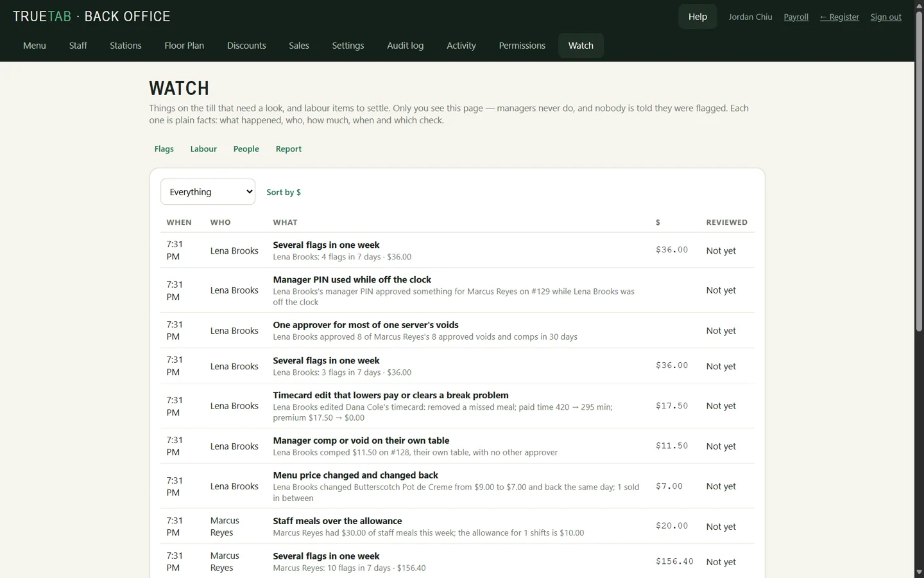
Task: Open the Audit log page
Action: click(x=406, y=46)
